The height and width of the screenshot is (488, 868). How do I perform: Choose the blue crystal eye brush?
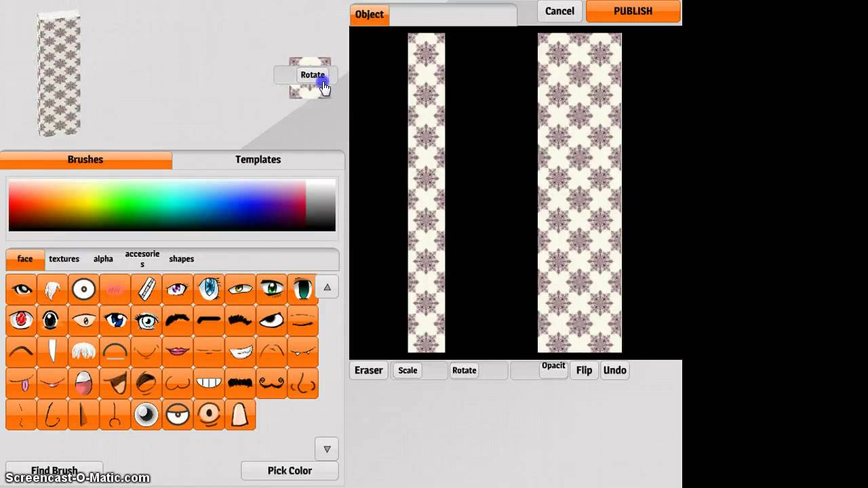(x=208, y=289)
